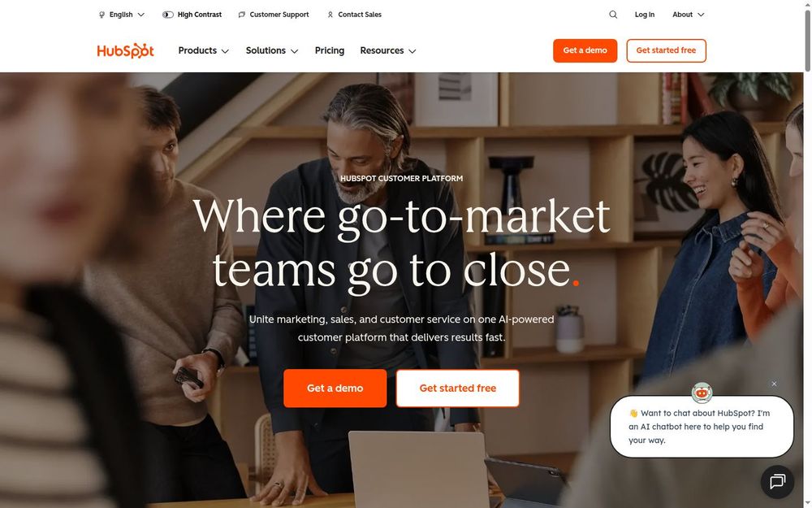Image resolution: width=812 pixels, height=508 pixels.
Task: Open the Products menu
Action: click(x=204, y=50)
